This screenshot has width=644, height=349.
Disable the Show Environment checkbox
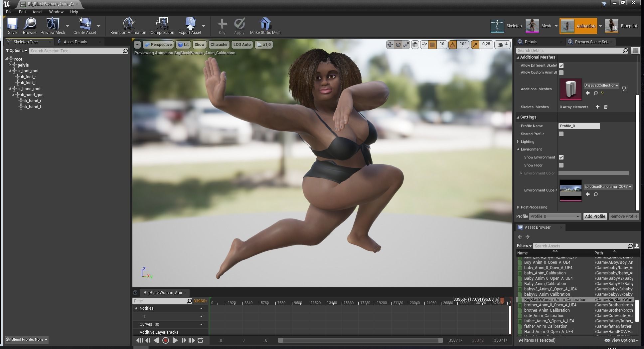coord(561,157)
